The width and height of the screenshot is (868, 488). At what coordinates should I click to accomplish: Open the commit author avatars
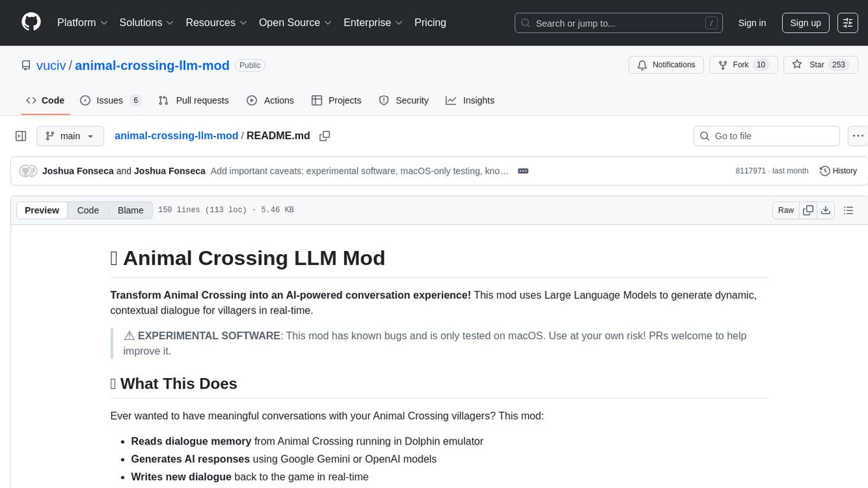coord(28,171)
